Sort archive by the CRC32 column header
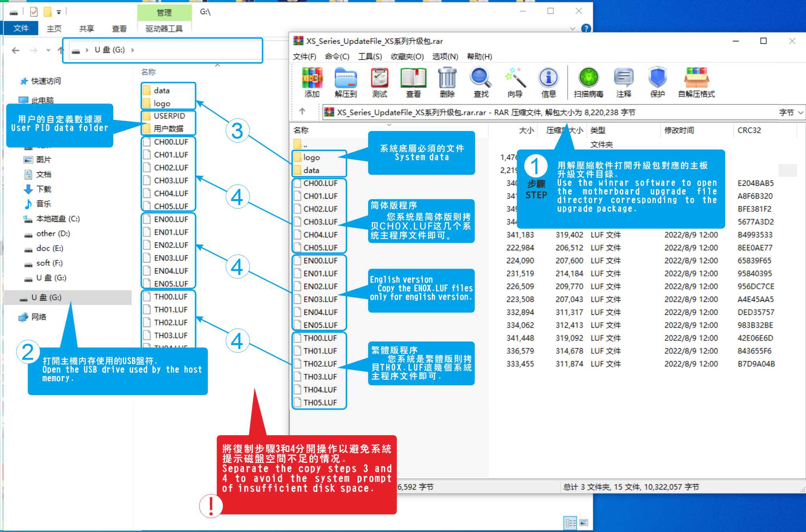The image size is (806, 532). [749, 130]
